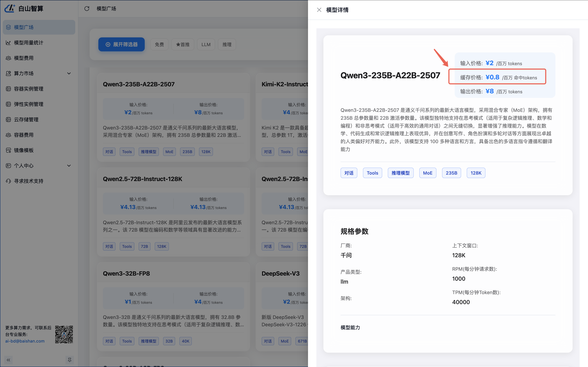This screenshot has height=367, width=588.
Task: Toggle the 免费 filter pill
Action: click(x=159, y=44)
